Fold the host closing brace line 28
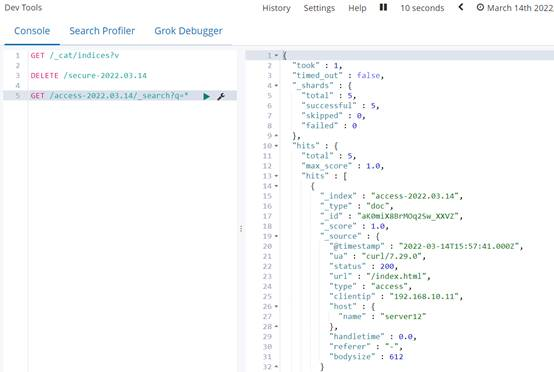 tap(276, 326)
